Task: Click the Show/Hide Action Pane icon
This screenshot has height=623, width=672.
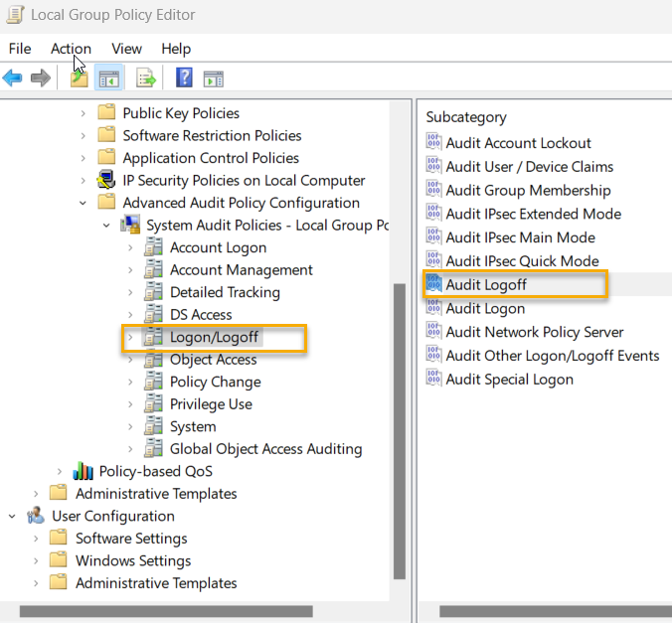Action: [x=213, y=78]
